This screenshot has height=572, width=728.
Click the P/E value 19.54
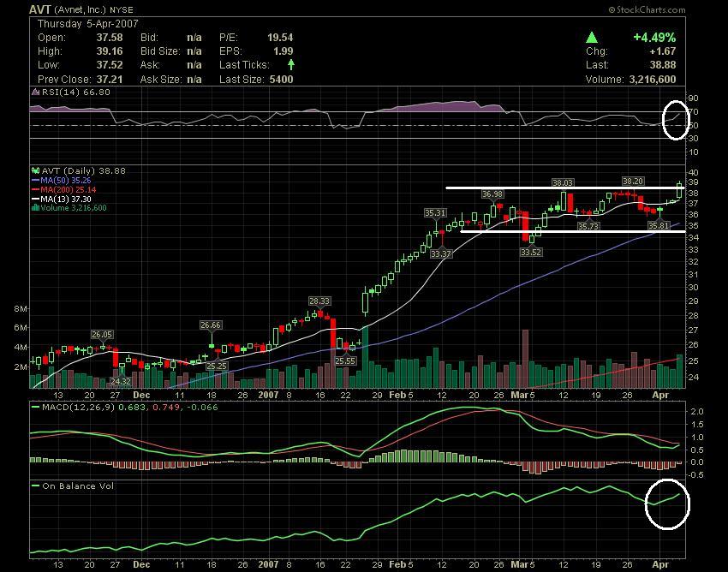[280, 38]
